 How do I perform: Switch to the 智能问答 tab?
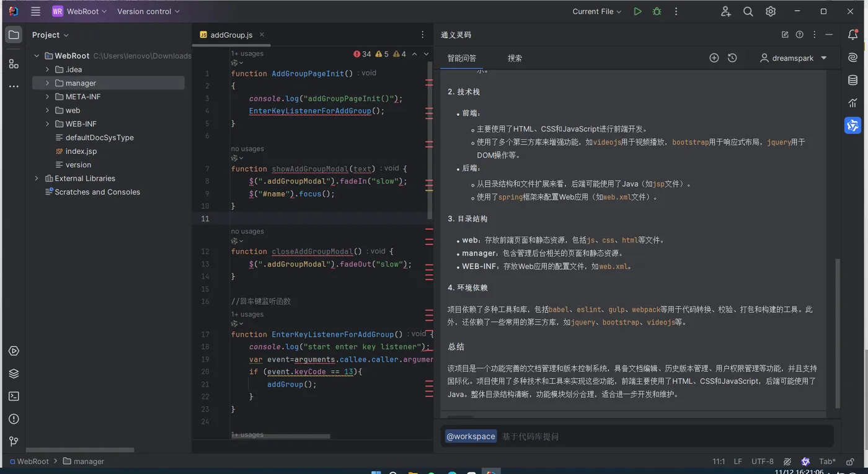462,58
